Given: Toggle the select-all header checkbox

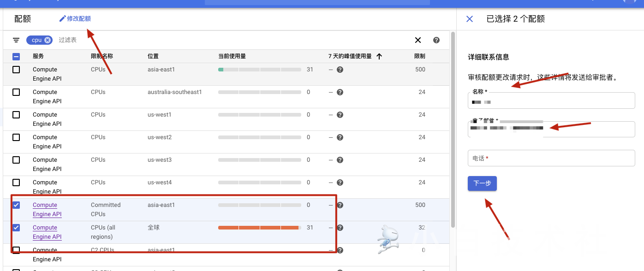Looking at the screenshot, I should pos(16,57).
